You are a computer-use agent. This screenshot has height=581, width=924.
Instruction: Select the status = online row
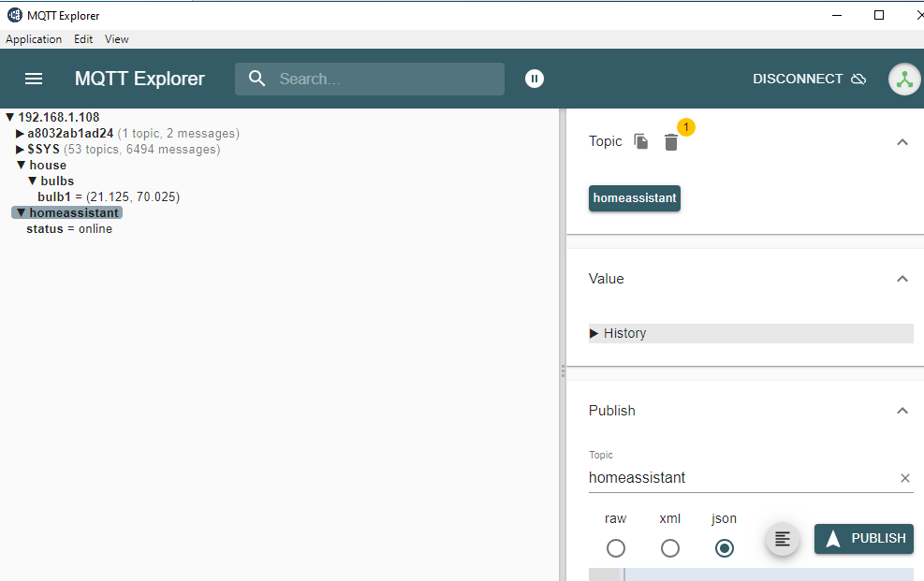(69, 229)
